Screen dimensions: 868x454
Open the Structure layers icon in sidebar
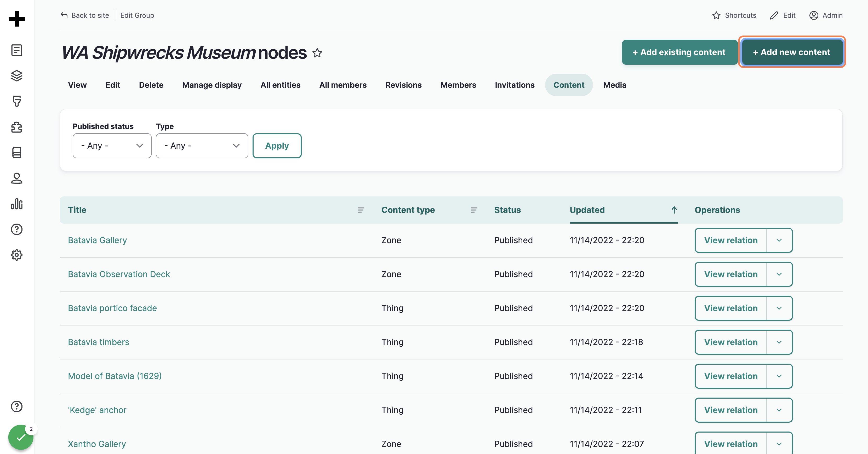click(17, 76)
